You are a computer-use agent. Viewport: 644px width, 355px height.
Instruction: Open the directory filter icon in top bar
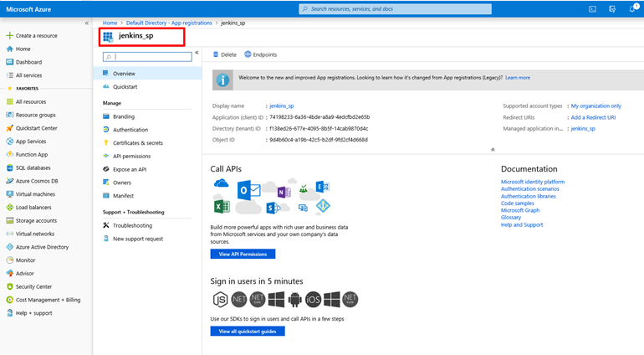(x=612, y=9)
